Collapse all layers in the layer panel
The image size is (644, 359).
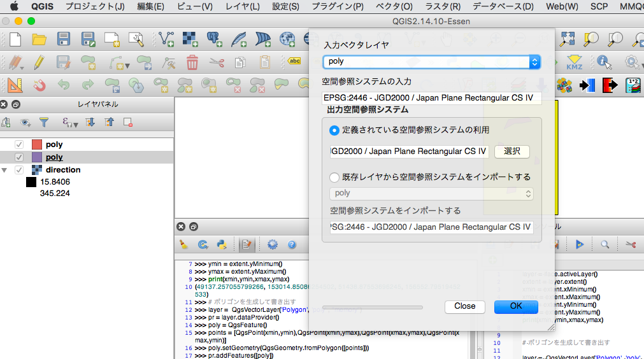coord(110,122)
